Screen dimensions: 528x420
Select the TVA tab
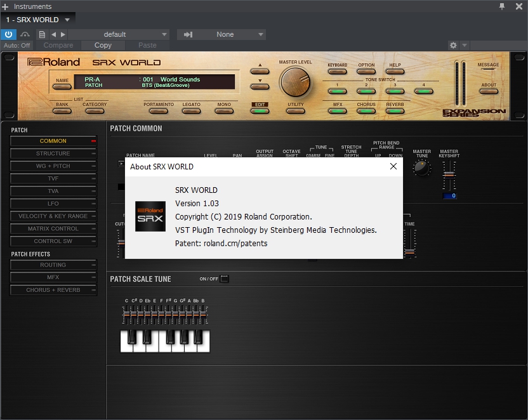click(53, 191)
